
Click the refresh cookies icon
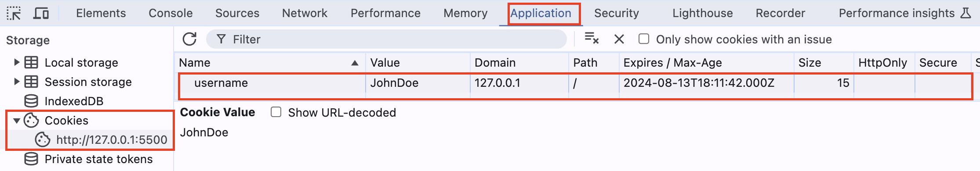(x=189, y=39)
